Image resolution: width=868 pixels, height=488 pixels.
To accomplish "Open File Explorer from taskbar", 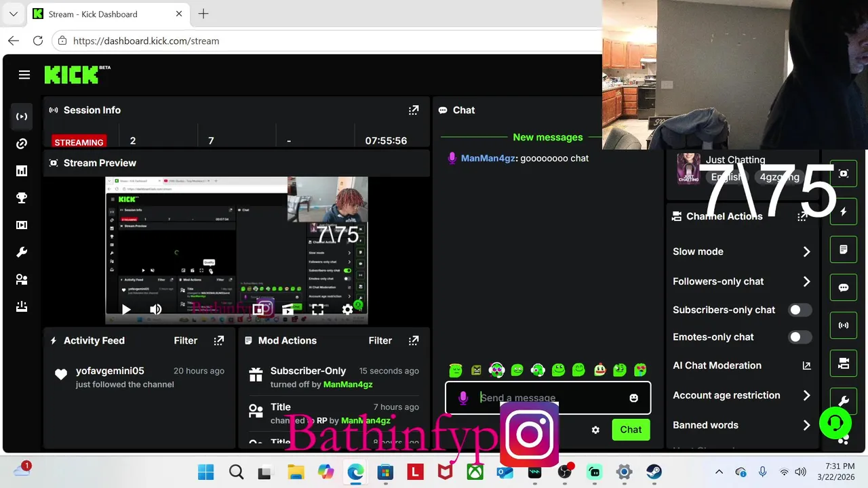I will click(296, 472).
